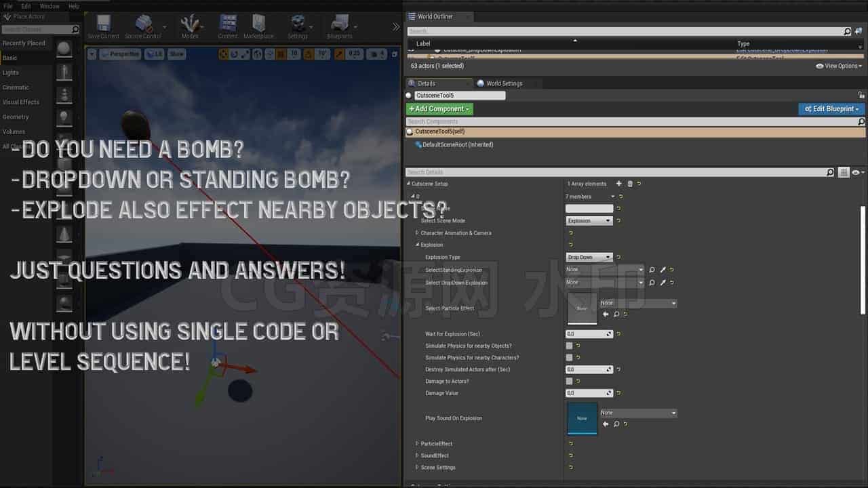Open View Options in World Outliner
This screenshot has height=488, width=868.
(839, 66)
